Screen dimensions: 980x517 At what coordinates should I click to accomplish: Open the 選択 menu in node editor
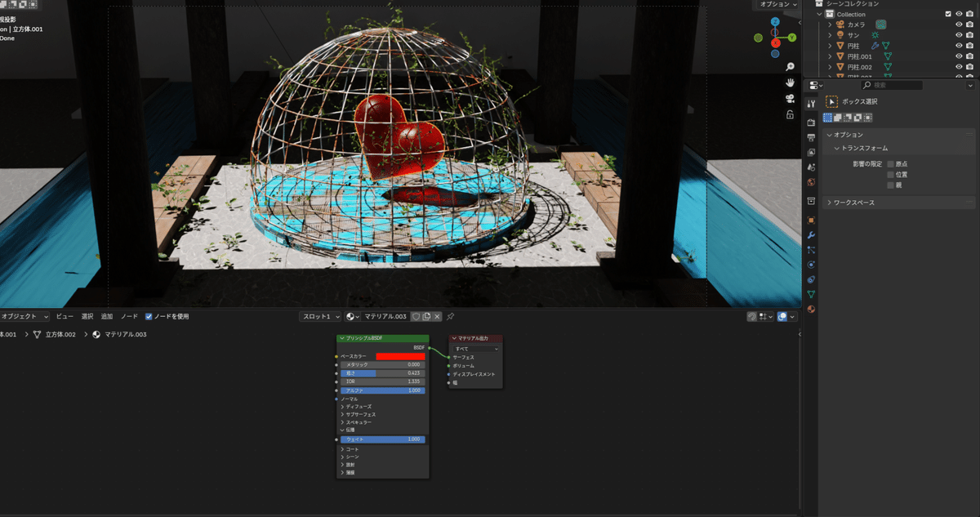pyautogui.click(x=87, y=316)
